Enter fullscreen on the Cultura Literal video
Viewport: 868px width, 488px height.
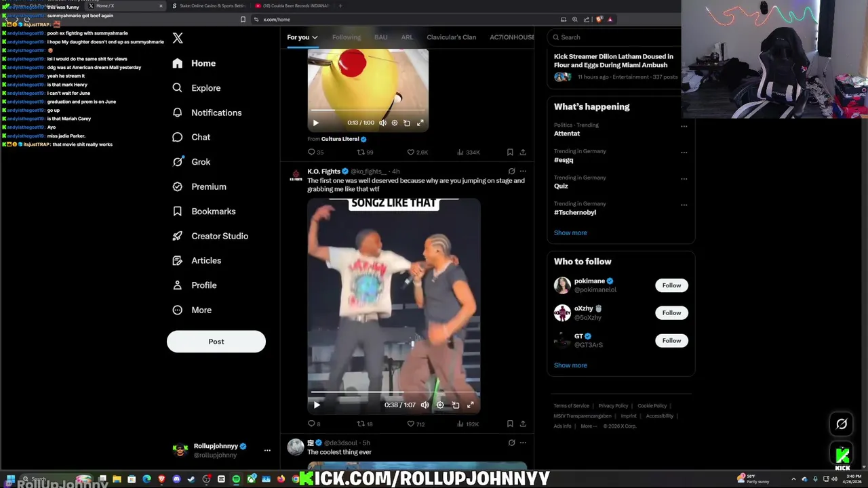pos(420,123)
